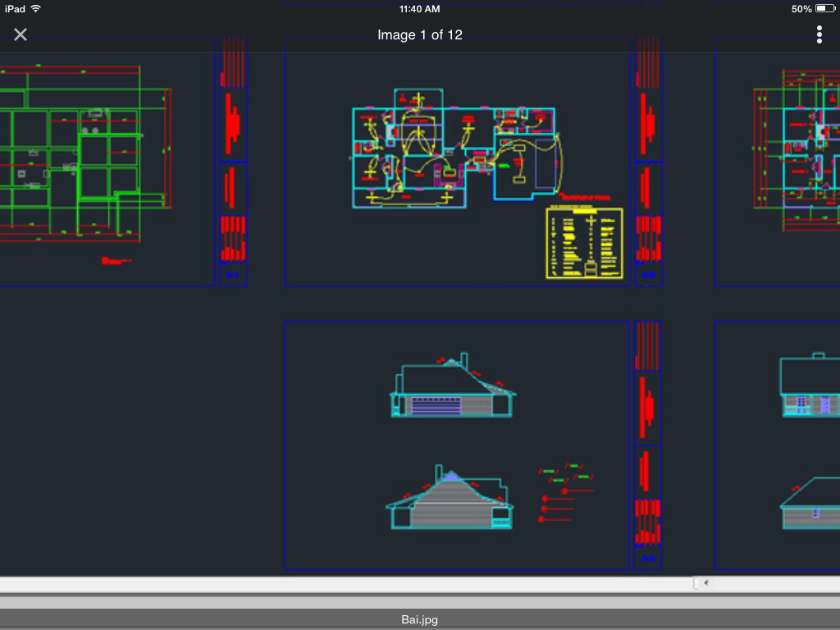
Task: Tap the Wi-Fi icon in the status bar
Action: click(x=36, y=8)
